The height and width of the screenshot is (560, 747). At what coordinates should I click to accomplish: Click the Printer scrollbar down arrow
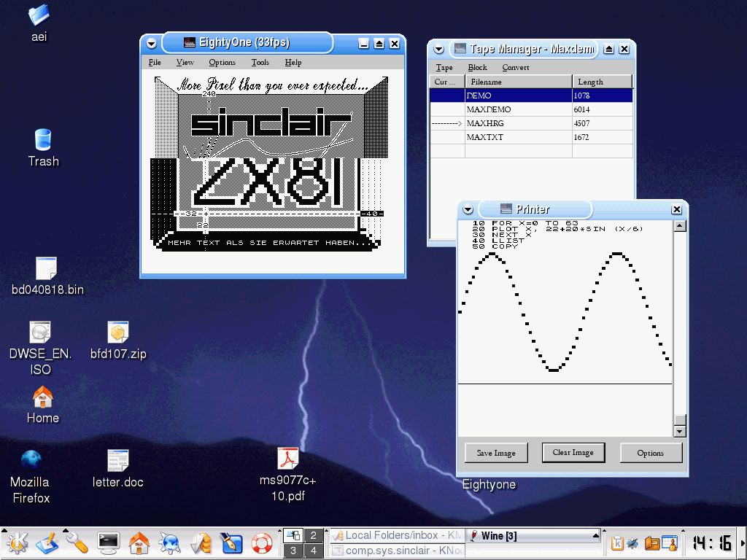pyautogui.click(x=680, y=432)
